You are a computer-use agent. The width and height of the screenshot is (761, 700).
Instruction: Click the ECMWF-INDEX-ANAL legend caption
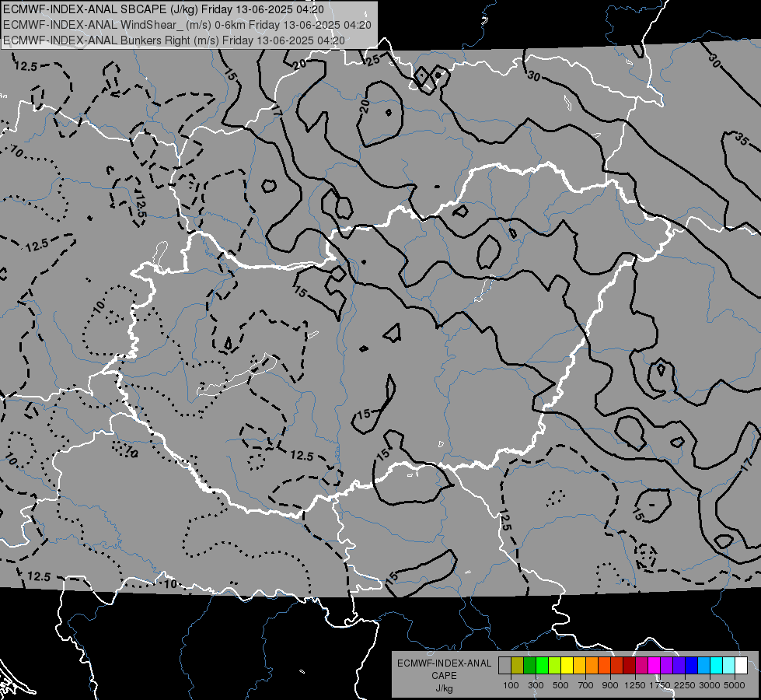[444, 663]
